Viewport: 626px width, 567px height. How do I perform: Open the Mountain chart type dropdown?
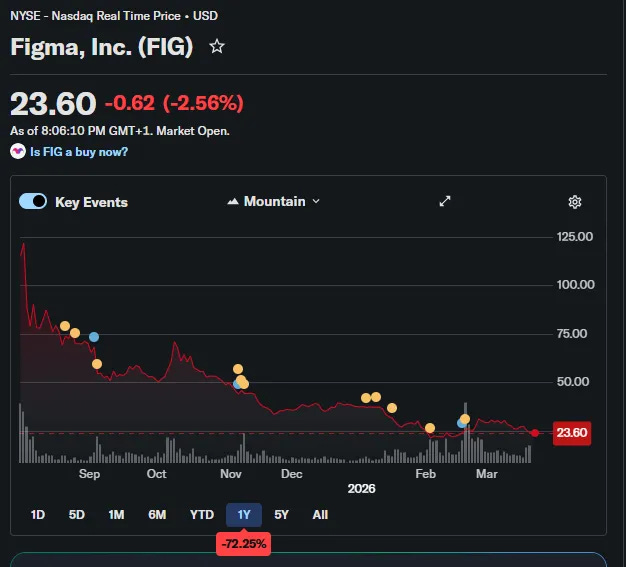click(x=274, y=201)
